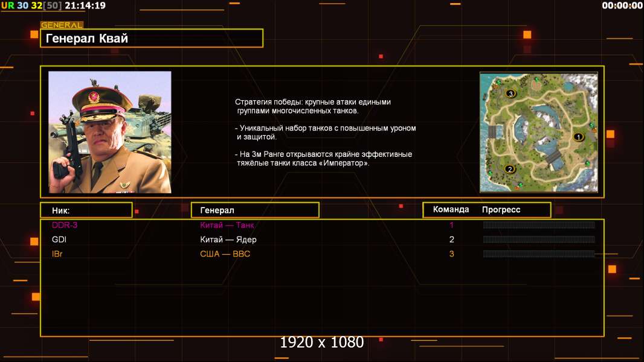Click start position marker 2 on minimap
The image size is (644, 362).
coord(510,169)
